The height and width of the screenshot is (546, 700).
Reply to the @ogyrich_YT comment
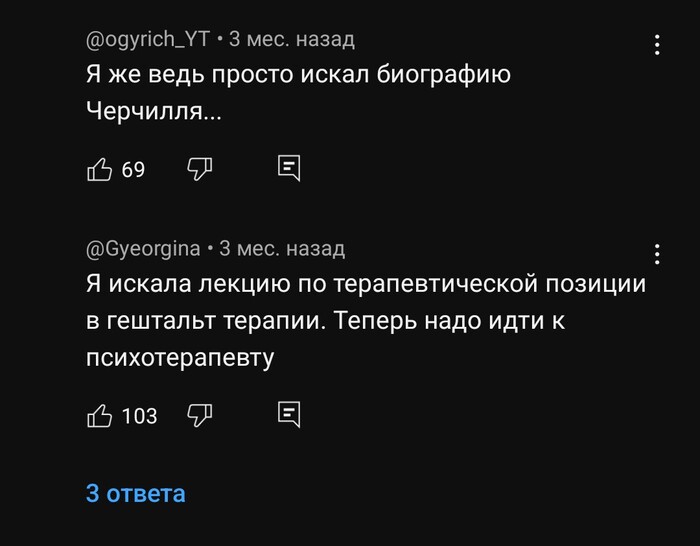click(x=289, y=169)
